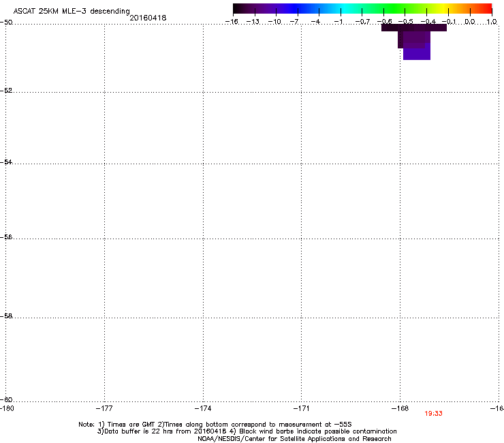The width and height of the screenshot is (504, 443).
Task: Click the -180 longitude axis label
Action: (7, 408)
